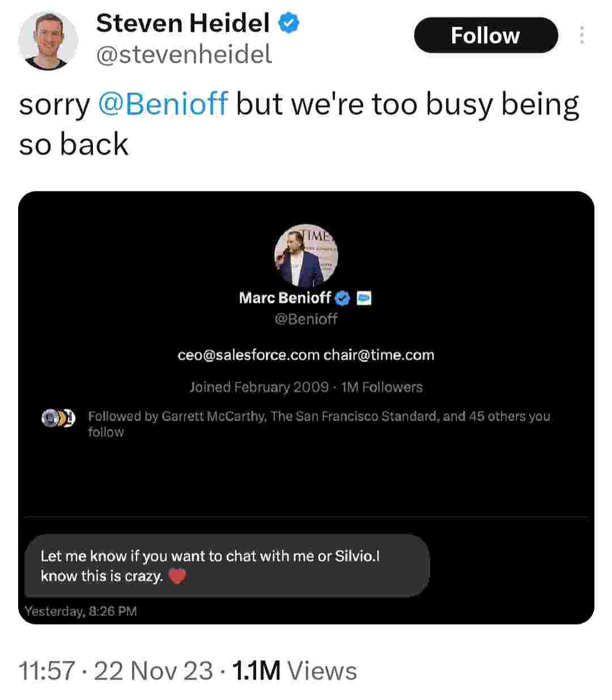The width and height of the screenshot is (612, 700).
Task: Click the @stevenheidel handle
Action: pos(184,55)
